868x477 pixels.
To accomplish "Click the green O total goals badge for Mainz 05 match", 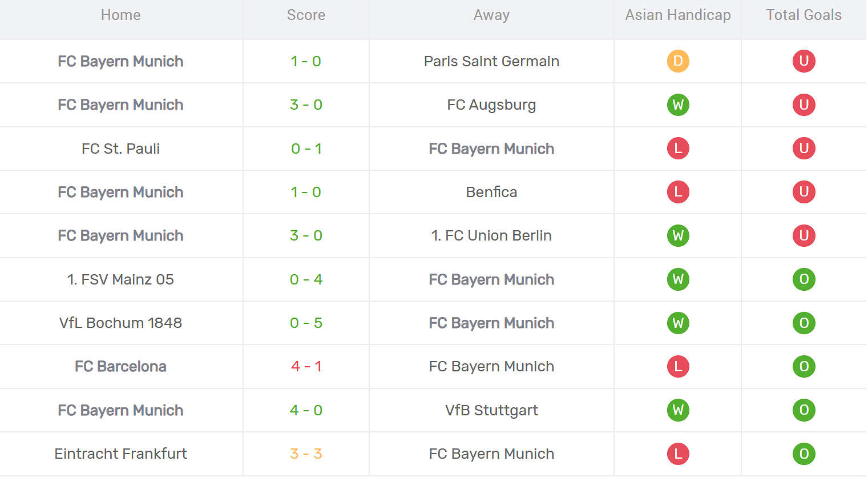I will coord(804,279).
